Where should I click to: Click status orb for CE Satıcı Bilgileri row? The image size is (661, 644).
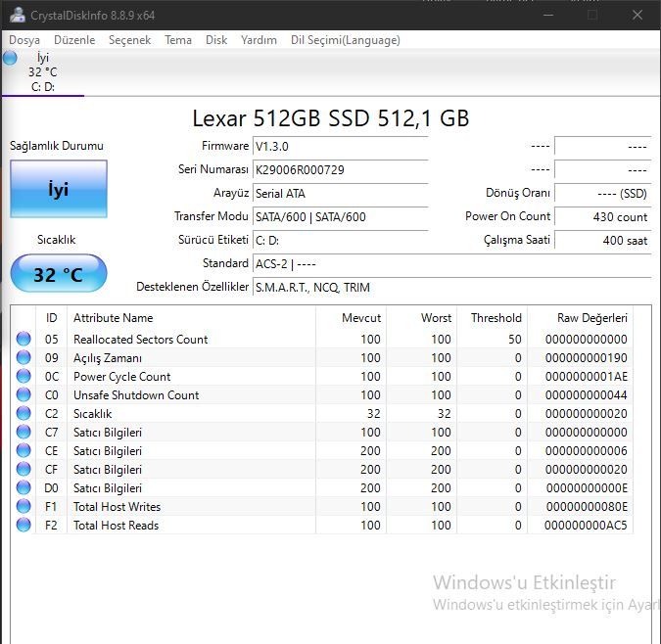tap(24, 450)
